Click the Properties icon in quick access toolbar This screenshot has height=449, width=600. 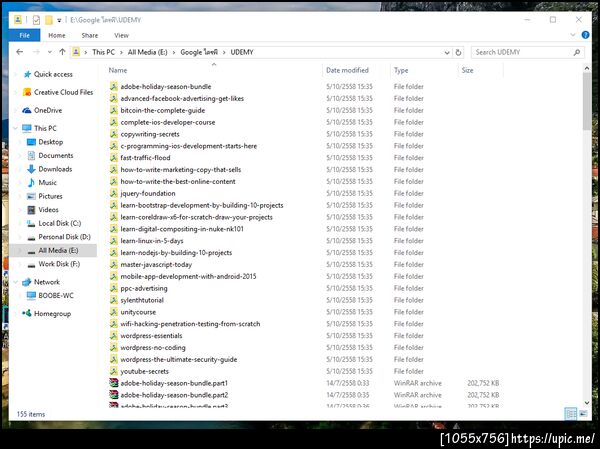(36, 20)
